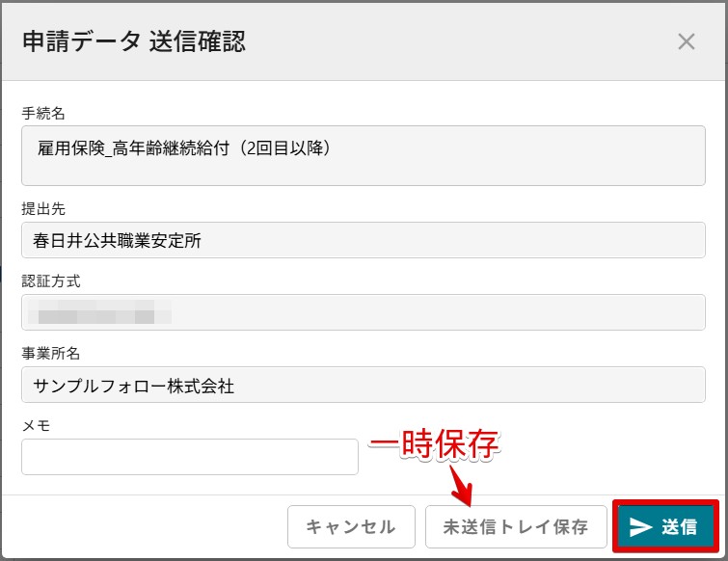The image size is (728, 561).
Task: Click the 認証方式 label
Action: [51, 280]
